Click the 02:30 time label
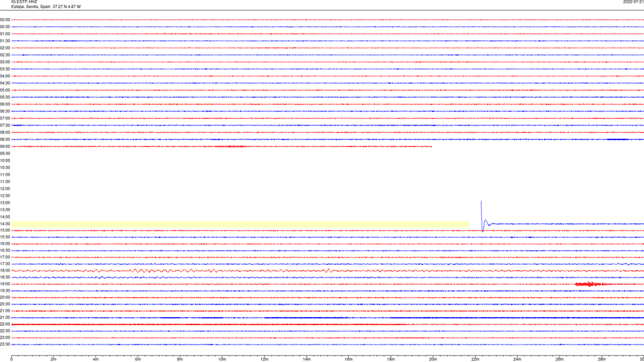The image size is (644, 362). pos(5,54)
